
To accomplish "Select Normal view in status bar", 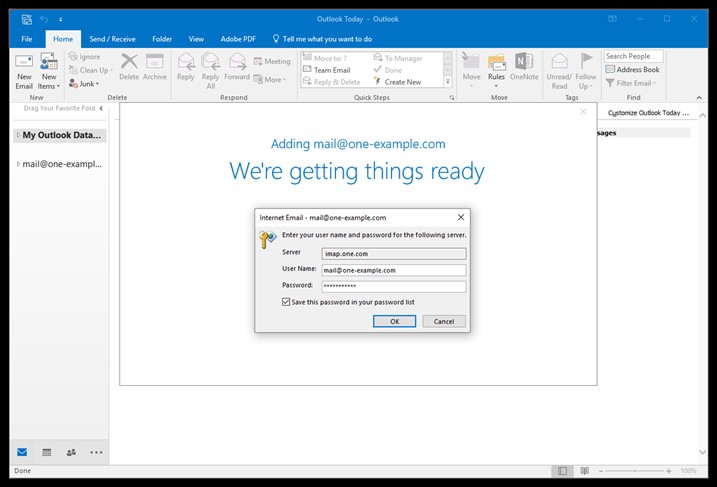I will tap(562, 471).
